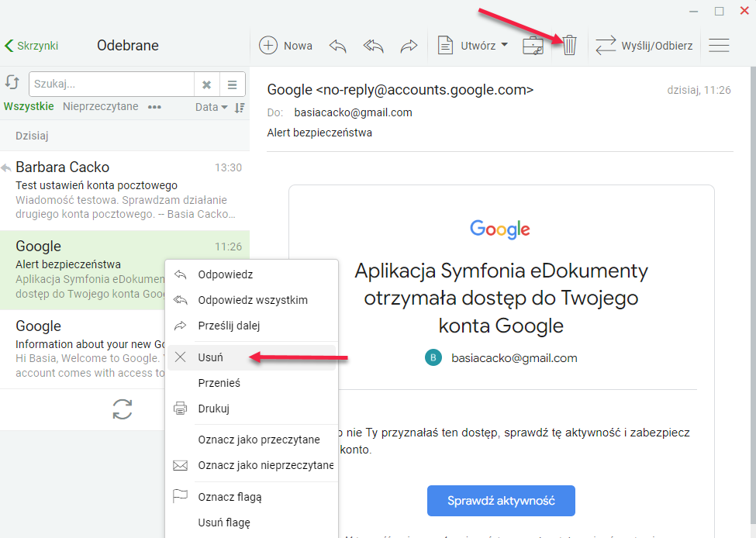The image size is (756, 538).
Task: Choose Usuń flagę from context menu
Action: tap(251, 522)
